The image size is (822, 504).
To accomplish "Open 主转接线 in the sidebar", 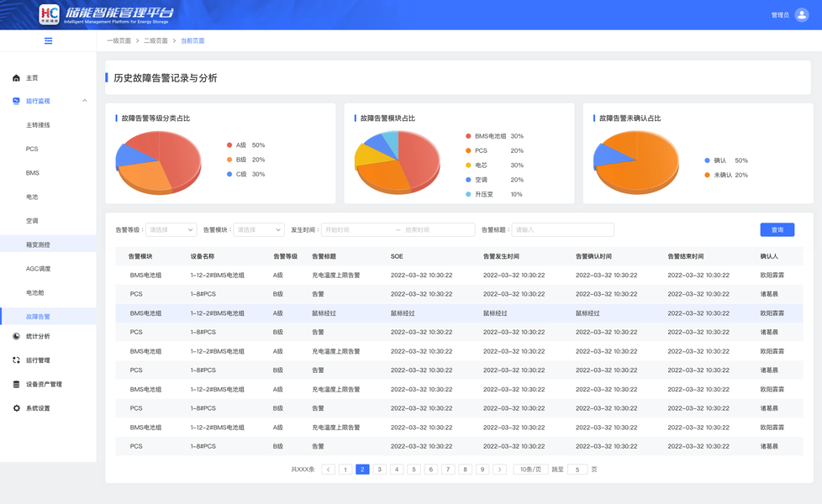I will click(x=39, y=125).
